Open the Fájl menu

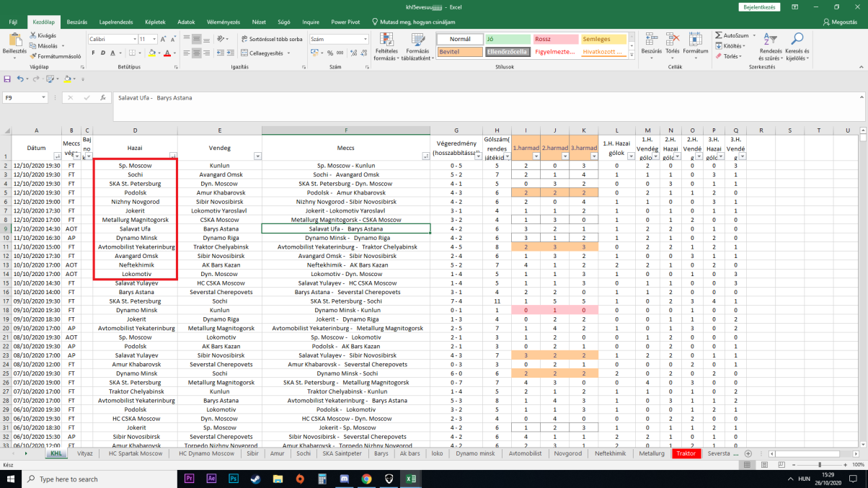[13, 22]
